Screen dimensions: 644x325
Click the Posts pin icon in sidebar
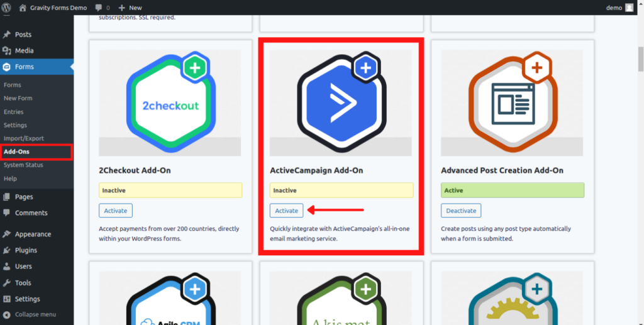click(6, 35)
